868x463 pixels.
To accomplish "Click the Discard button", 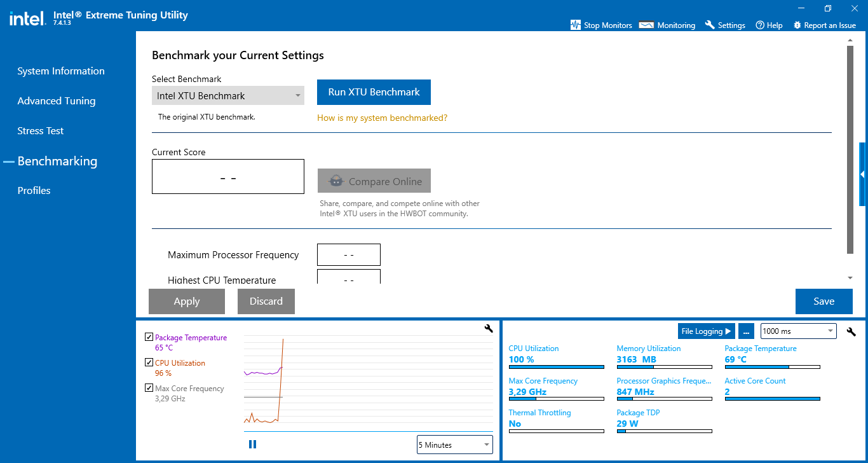I will click(x=266, y=301).
